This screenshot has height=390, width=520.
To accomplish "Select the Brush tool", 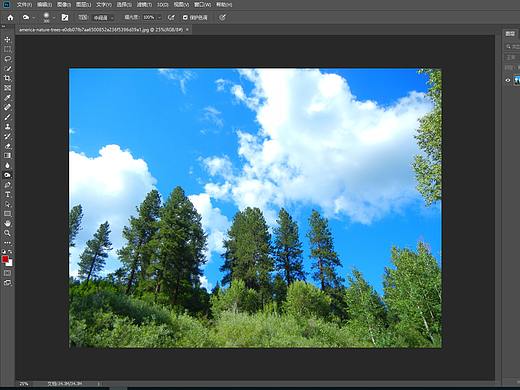I will coord(7,117).
